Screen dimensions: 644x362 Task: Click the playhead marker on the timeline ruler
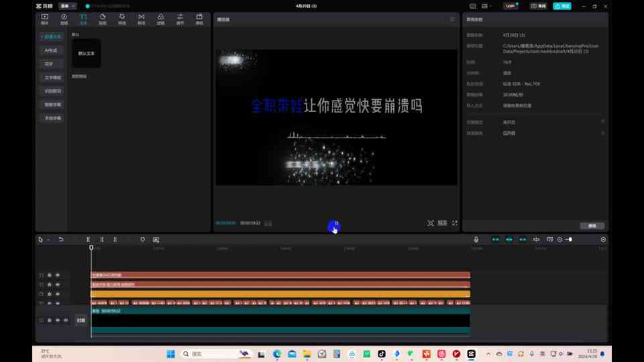coord(91,247)
